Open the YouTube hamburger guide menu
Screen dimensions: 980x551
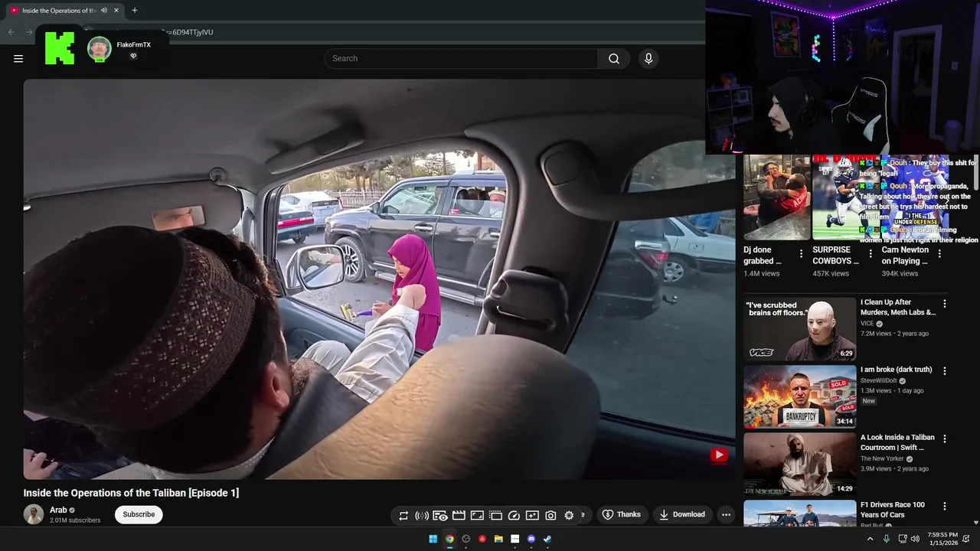click(18, 59)
